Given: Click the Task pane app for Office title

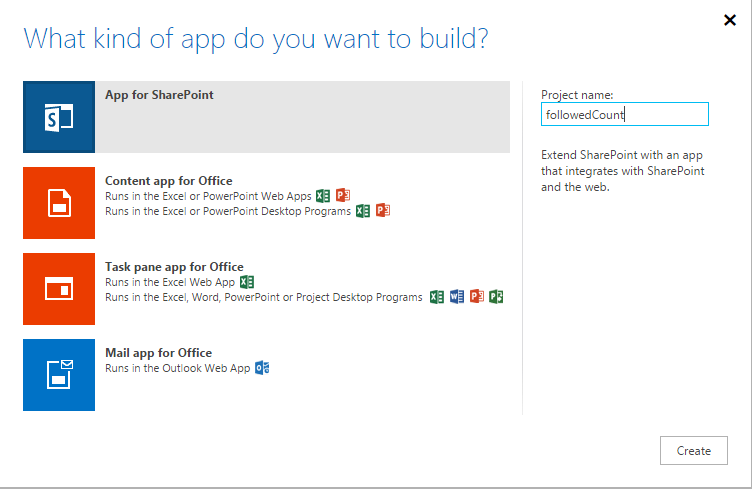Looking at the screenshot, I should 174,267.
